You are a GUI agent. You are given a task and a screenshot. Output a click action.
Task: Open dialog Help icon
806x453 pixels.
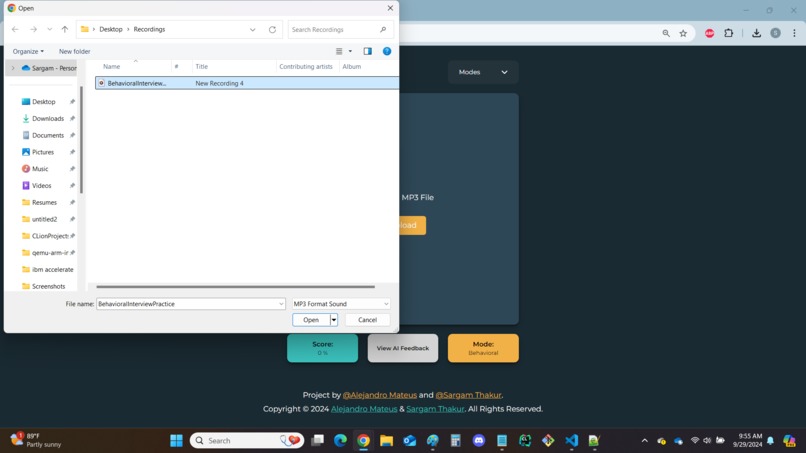(x=387, y=51)
